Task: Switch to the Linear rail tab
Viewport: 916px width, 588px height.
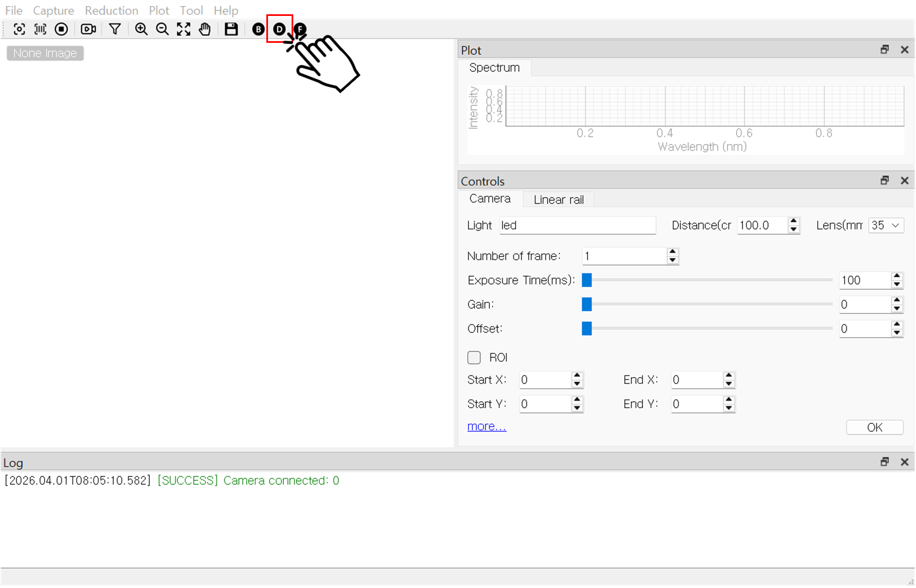Action: (558, 200)
